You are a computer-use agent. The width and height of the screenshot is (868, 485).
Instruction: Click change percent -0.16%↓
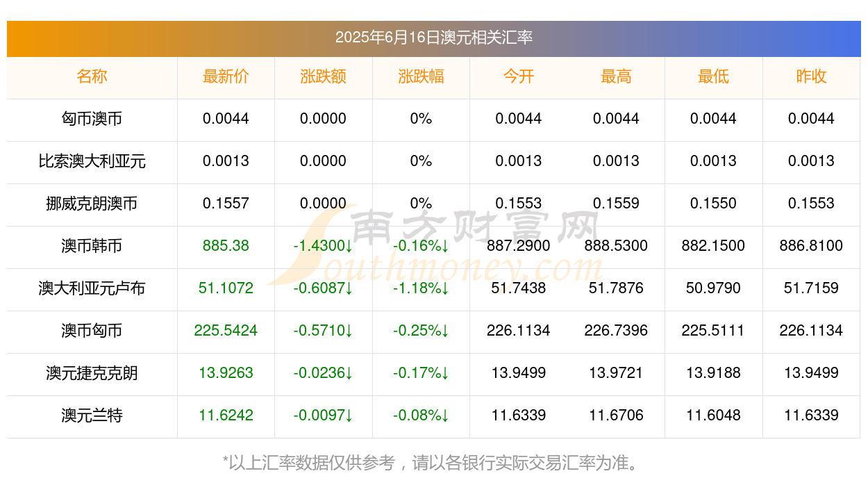point(421,246)
